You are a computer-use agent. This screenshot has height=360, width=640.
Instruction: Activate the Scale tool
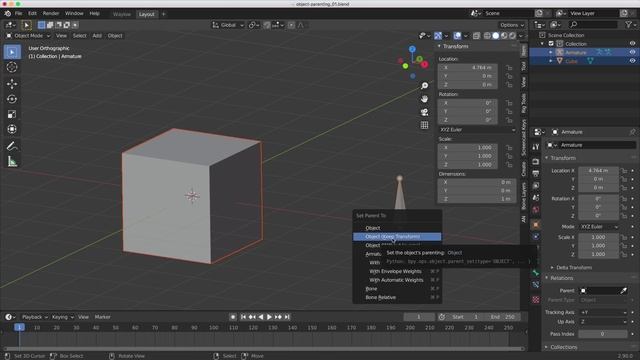[x=12, y=114]
